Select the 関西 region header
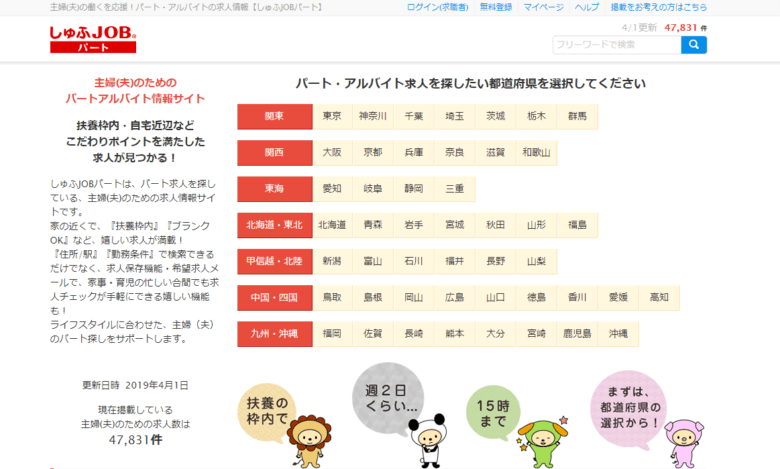This screenshot has height=469, width=780. 275,153
